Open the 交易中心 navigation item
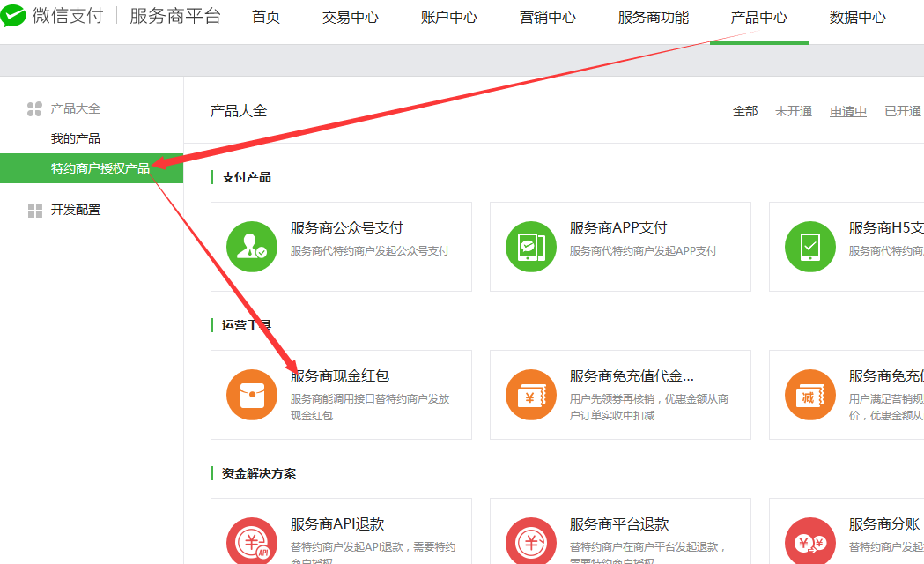This screenshot has height=564, width=924. [351, 17]
